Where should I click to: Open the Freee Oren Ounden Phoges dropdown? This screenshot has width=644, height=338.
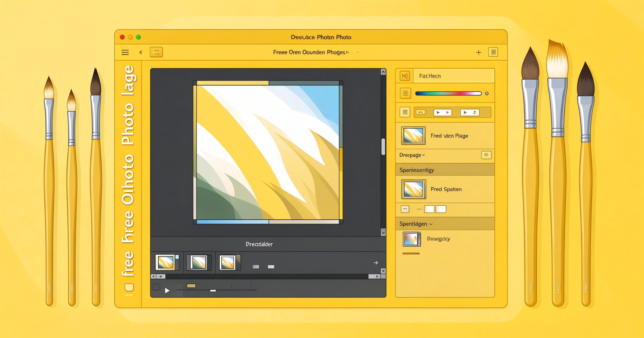pos(311,52)
